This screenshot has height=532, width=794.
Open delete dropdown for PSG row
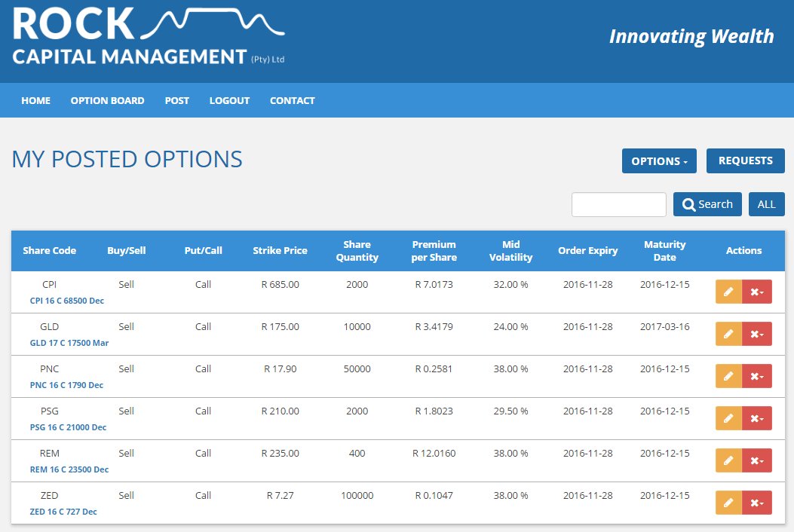coord(757,418)
